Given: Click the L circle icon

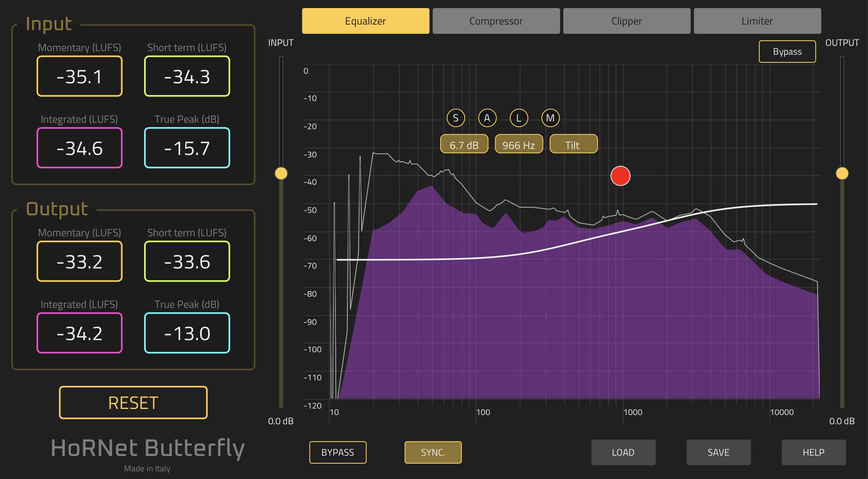Looking at the screenshot, I should click(x=519, y=118).
